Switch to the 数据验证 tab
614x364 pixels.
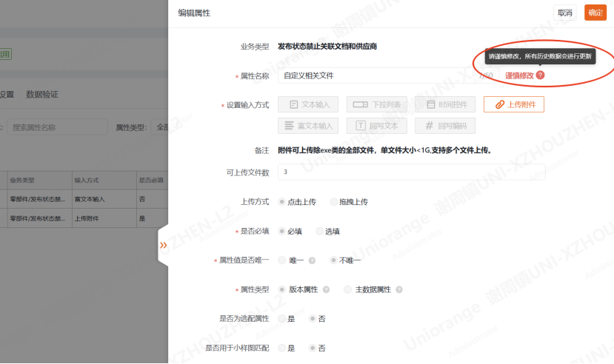(x=41, y=95)
